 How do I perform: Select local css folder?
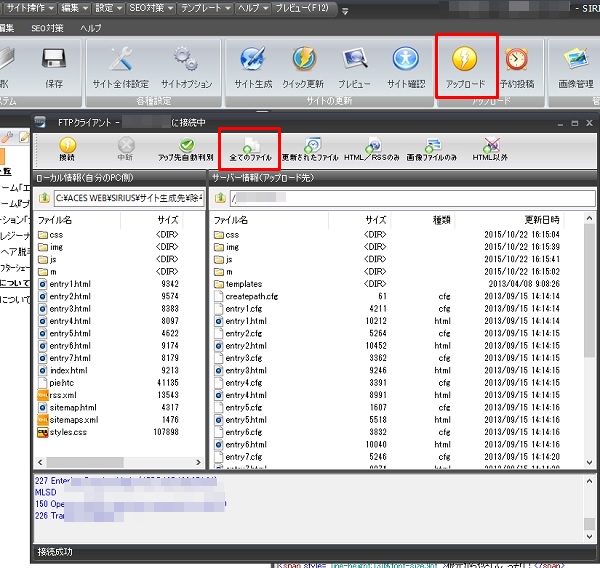coord(51,235)
